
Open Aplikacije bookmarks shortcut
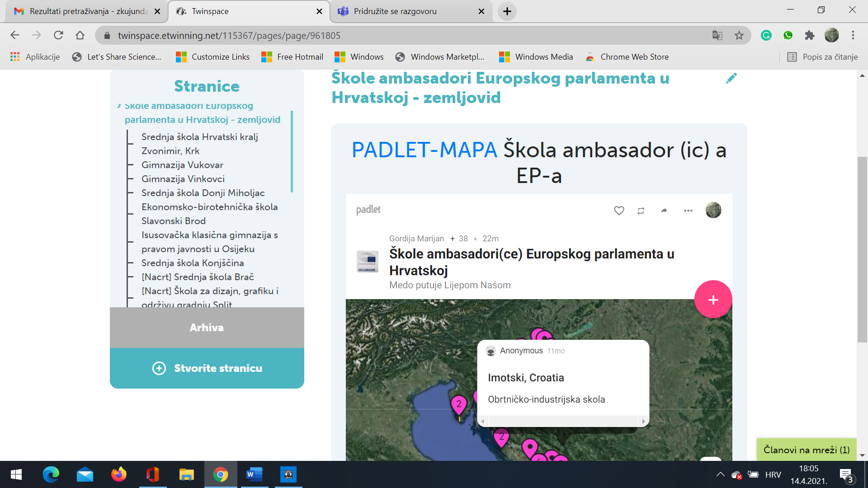[x=35, y=57]
